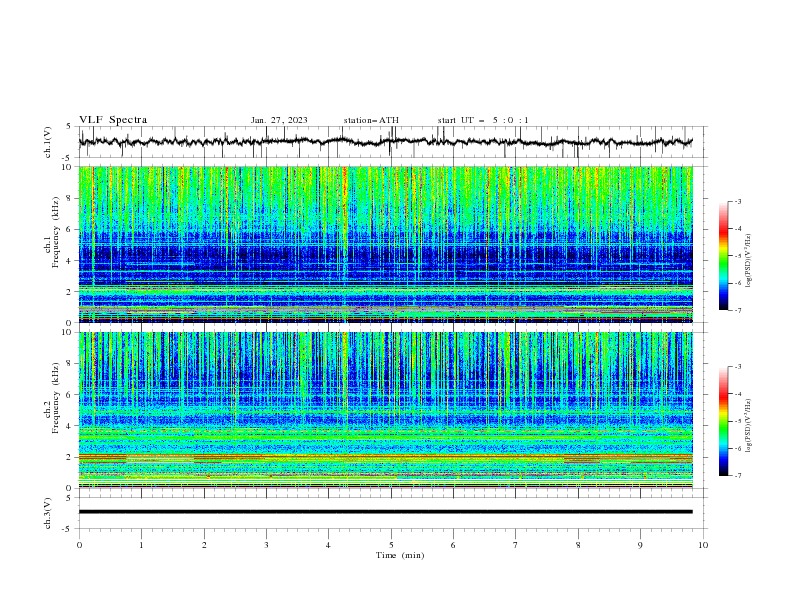Click the "-7" tick on the ch.2 colorbar
Screen dimensions: 792x612
[x=737, y=476]
